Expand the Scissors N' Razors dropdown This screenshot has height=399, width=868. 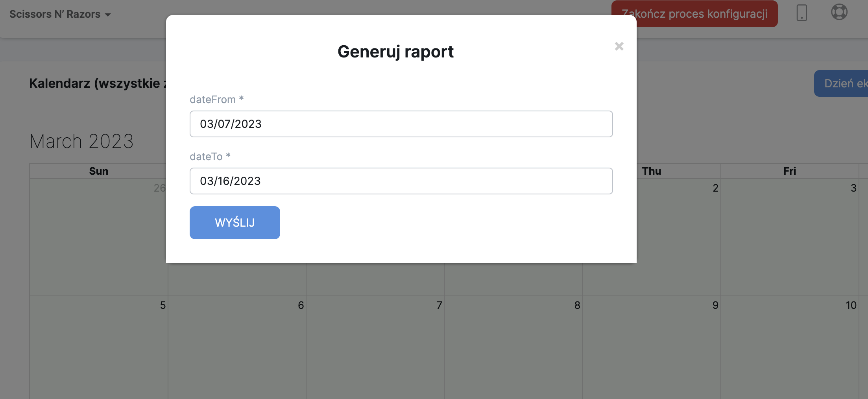tap(60, 15)
